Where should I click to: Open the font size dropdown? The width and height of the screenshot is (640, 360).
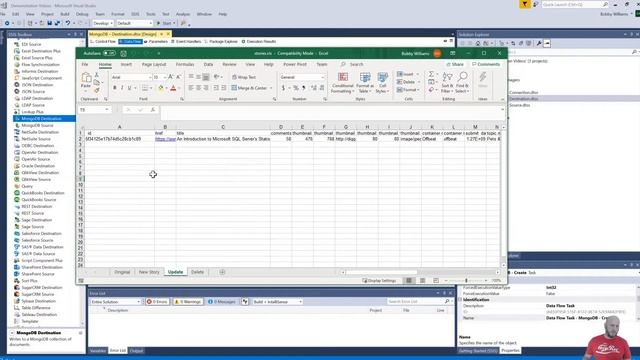tap(164, 77)
